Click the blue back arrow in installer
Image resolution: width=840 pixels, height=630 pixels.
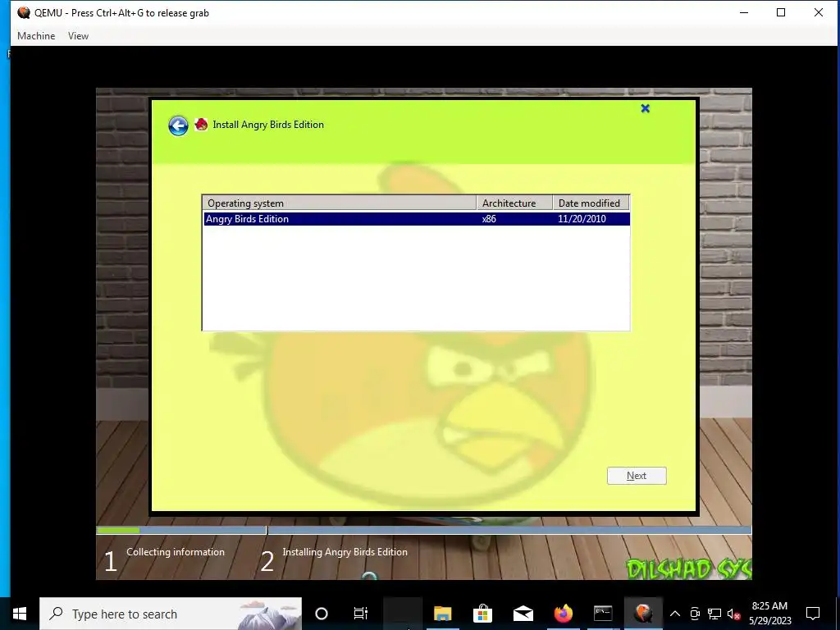[178, 126]
